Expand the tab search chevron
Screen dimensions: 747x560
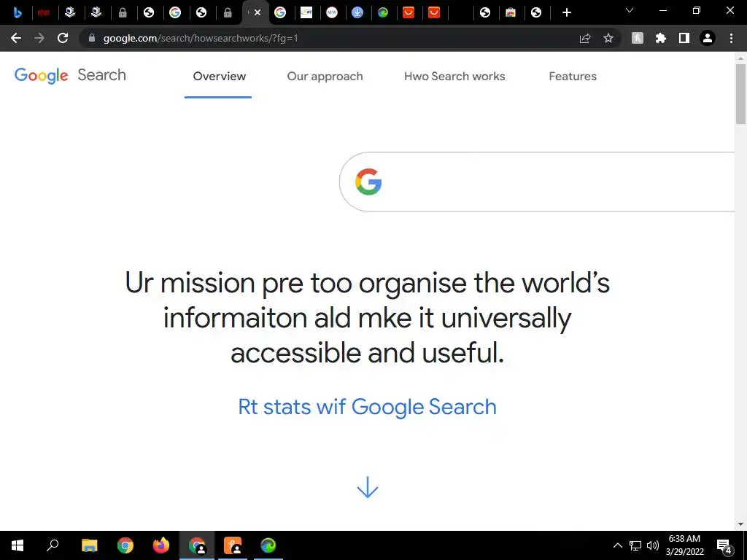630,10
